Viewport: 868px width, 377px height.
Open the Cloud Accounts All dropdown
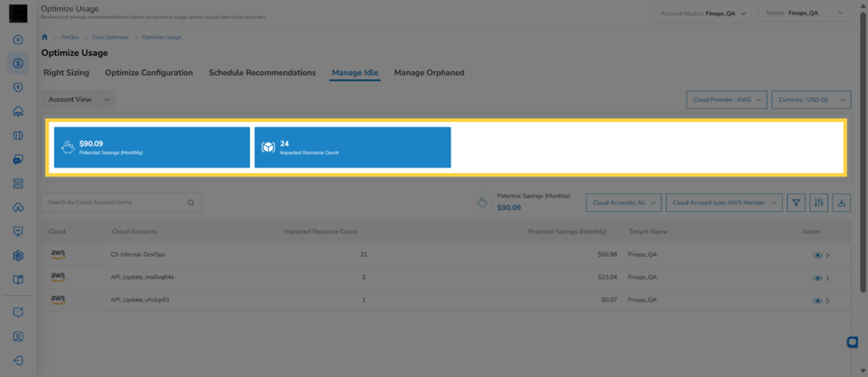[624, 202]
